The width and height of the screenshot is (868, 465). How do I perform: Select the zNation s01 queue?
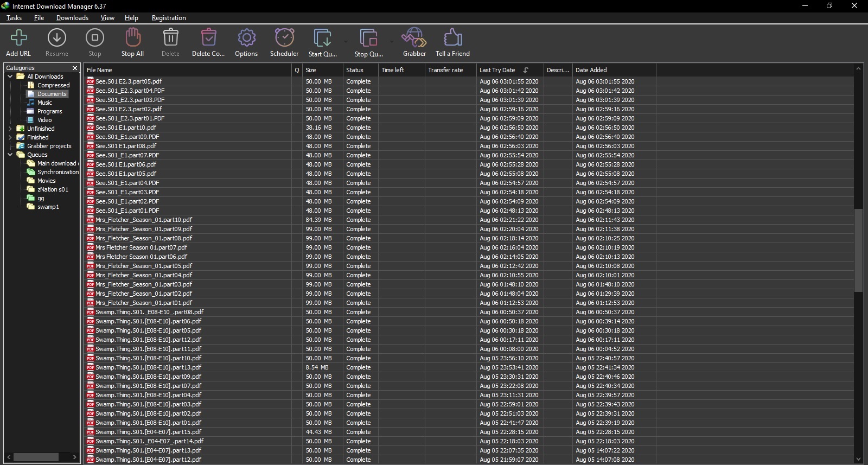pyautogui.click(x=53, y=189)
